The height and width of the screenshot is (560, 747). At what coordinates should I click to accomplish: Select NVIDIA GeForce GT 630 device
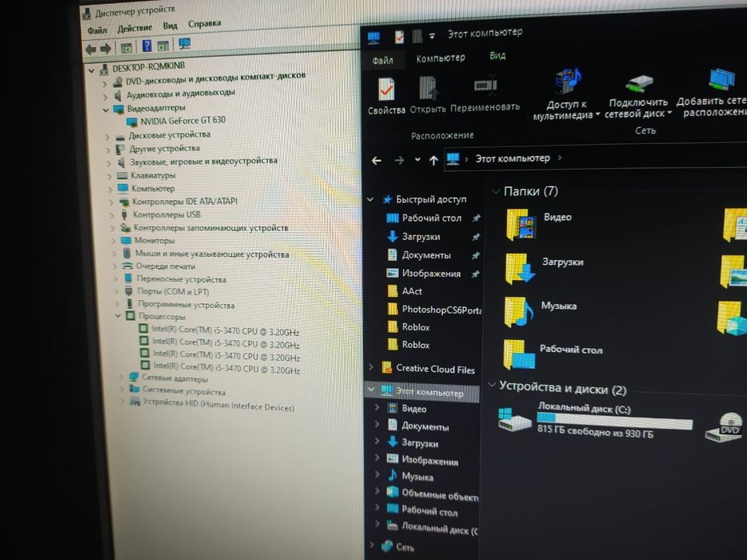[183, 121]
